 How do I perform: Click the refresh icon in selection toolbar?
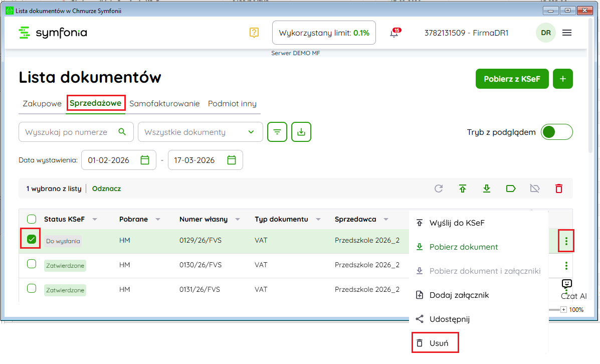[x=439, y=189]
